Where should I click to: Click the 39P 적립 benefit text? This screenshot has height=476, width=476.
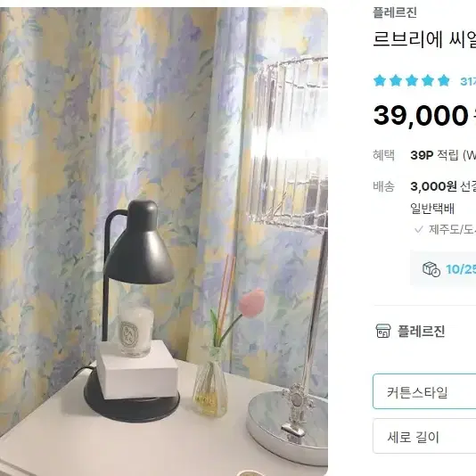[x=443, y=155]
